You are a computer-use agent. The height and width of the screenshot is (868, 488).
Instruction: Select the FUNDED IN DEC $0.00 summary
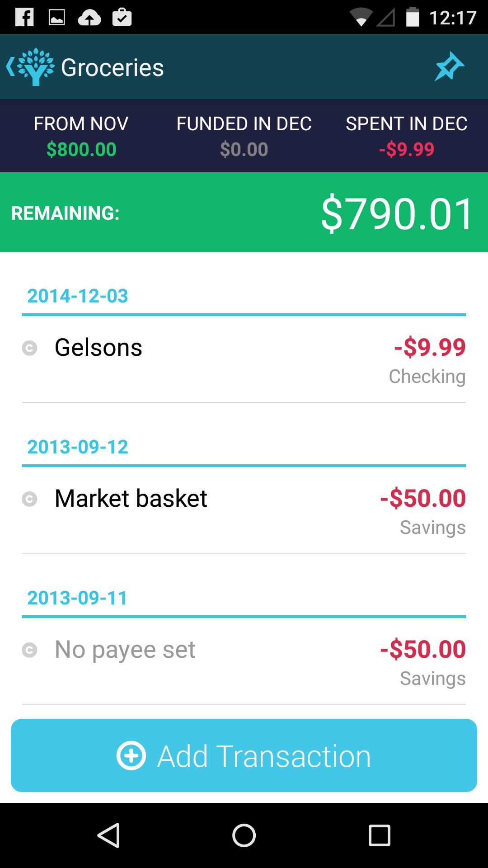pos(244,136)
